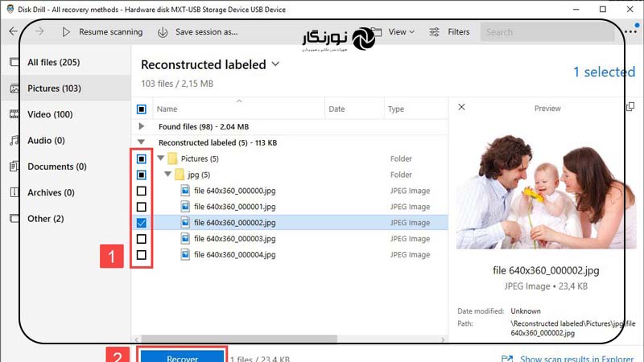
Task: Toggle checkbox for Pictures (5) folder
Action: click(x=142, y=158)
